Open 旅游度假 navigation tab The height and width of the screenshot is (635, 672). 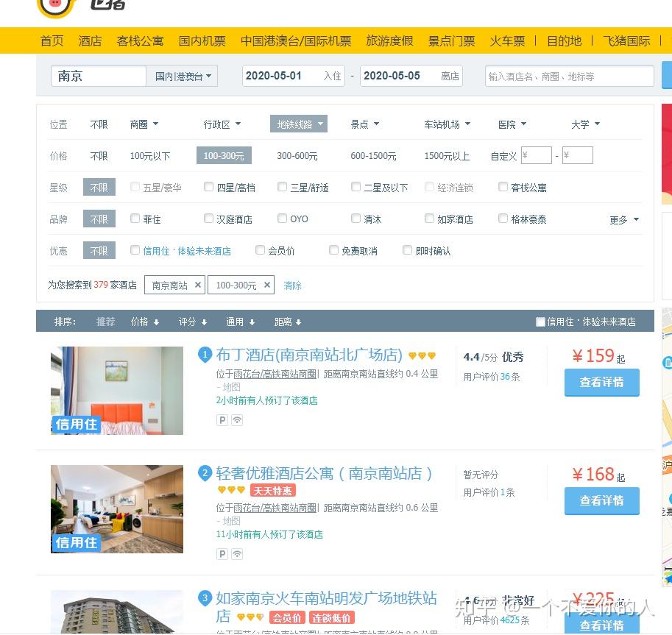tap(389, 40)
